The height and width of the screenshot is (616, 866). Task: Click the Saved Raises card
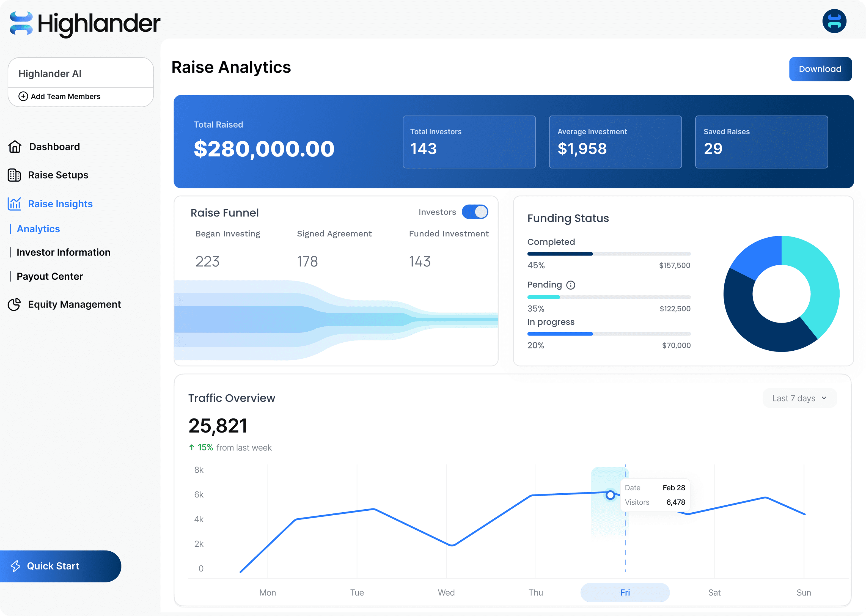(761, 142)
